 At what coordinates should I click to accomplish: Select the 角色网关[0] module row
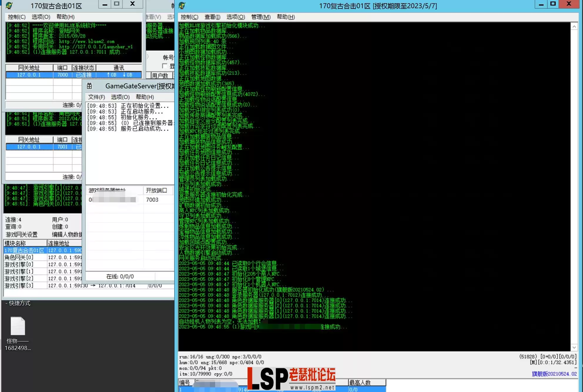tap(43, 258)
